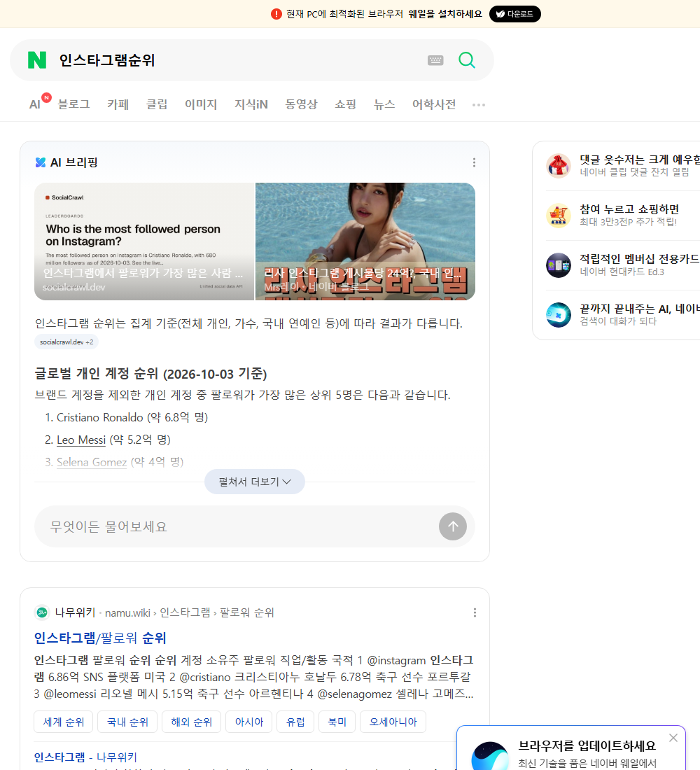
Task: Click the Whale browser icon in update popup
Action: click(x=490, y=756)
